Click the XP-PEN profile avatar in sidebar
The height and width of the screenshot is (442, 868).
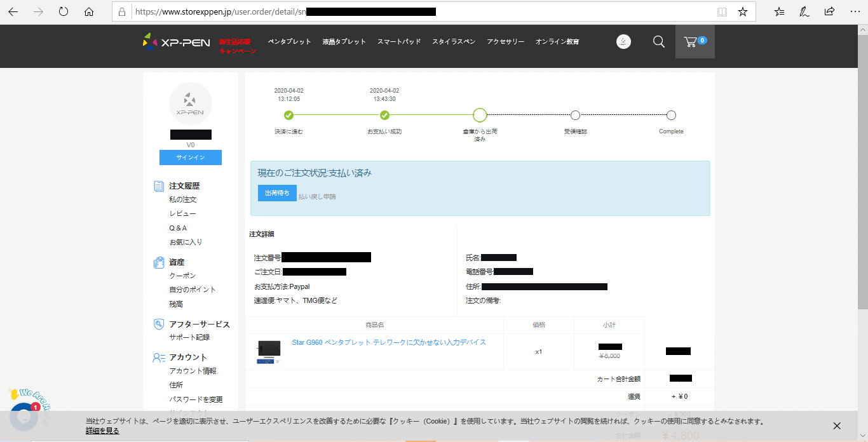(x=190, y=104)
